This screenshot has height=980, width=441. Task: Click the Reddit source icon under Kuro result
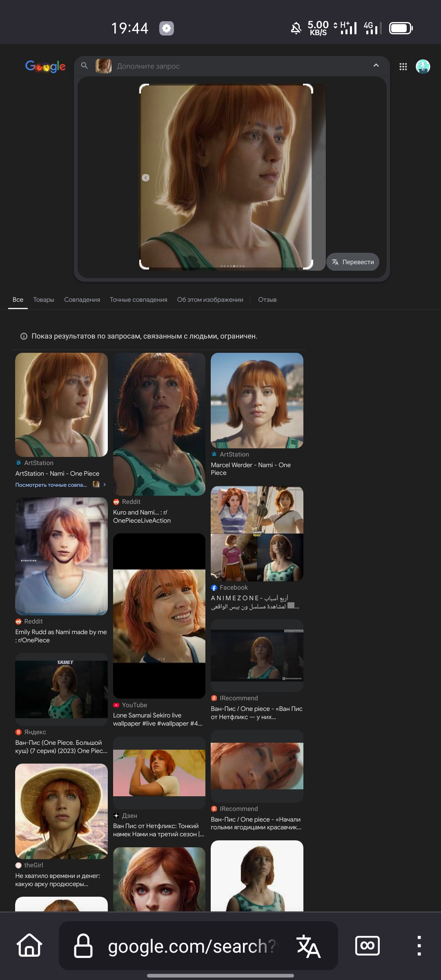116,502
